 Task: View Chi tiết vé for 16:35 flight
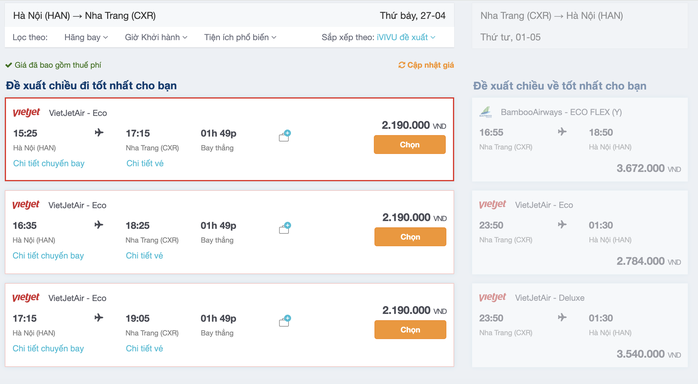click(x=144, y=255)
